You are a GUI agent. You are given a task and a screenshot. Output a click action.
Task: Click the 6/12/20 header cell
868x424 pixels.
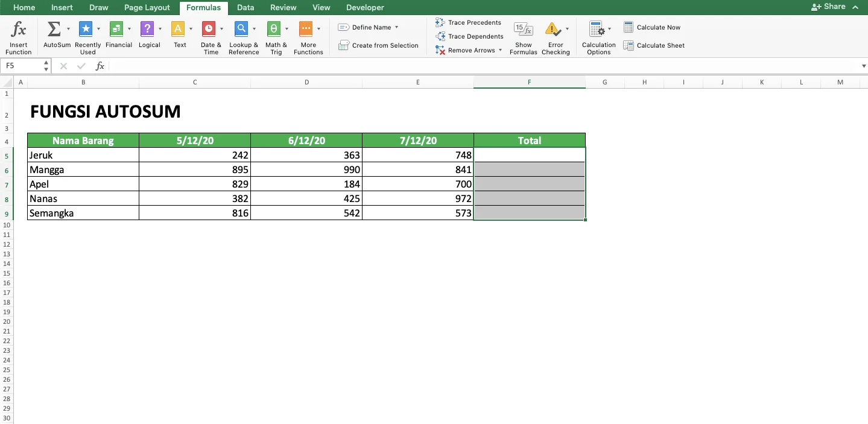pos(306,141)
